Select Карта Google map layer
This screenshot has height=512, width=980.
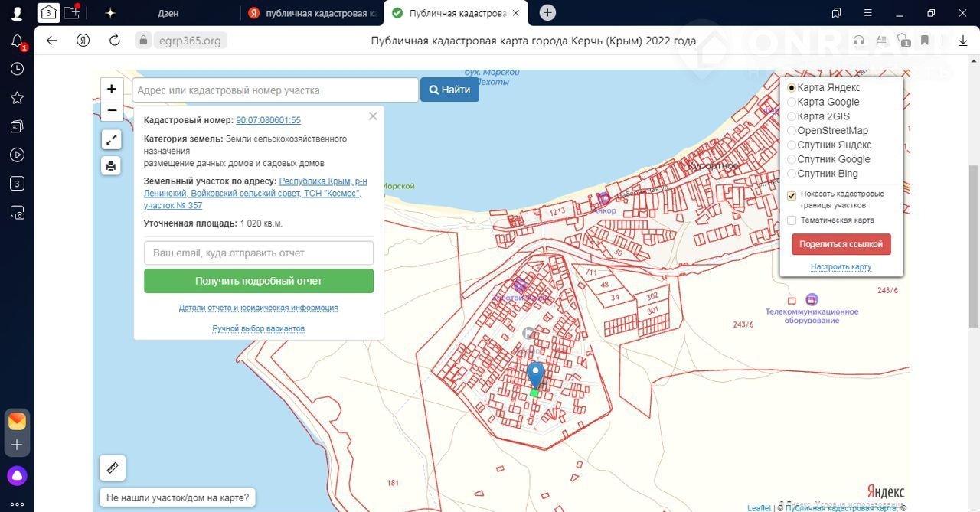coord(792,102)
